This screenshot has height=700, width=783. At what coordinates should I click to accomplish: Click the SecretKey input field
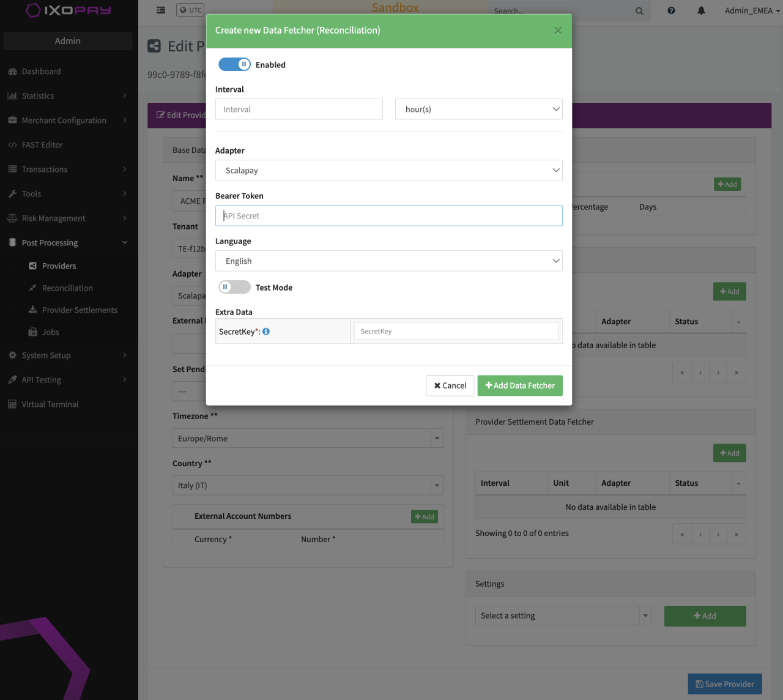click(456, 332)
